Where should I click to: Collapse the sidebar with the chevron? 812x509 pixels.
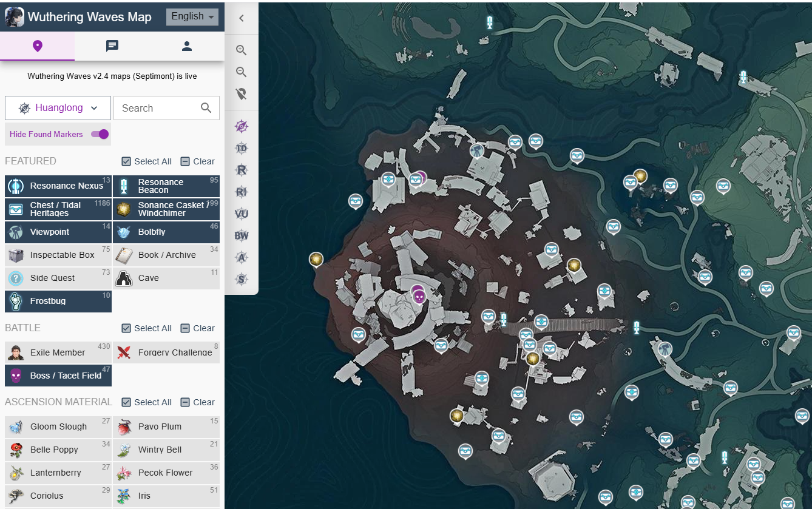pos(242,18)
